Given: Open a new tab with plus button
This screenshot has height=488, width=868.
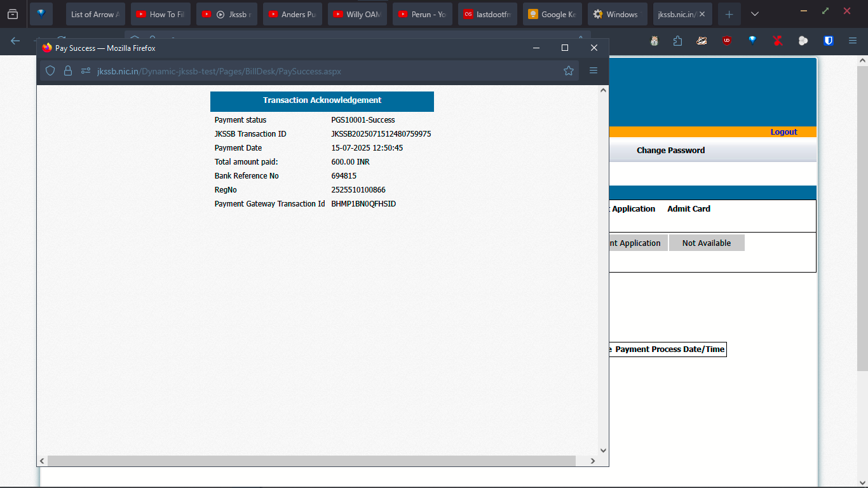Looking at the screenshot, I should [729, 14].
